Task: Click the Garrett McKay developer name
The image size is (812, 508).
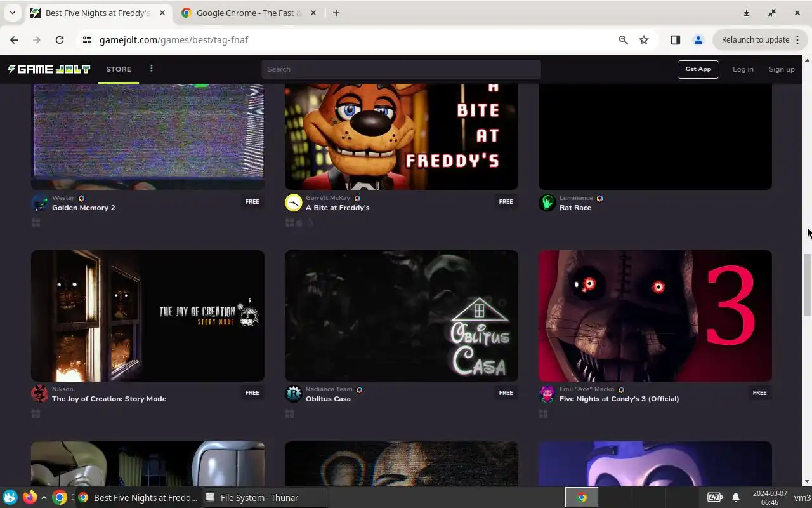Action: pos(328,198)
